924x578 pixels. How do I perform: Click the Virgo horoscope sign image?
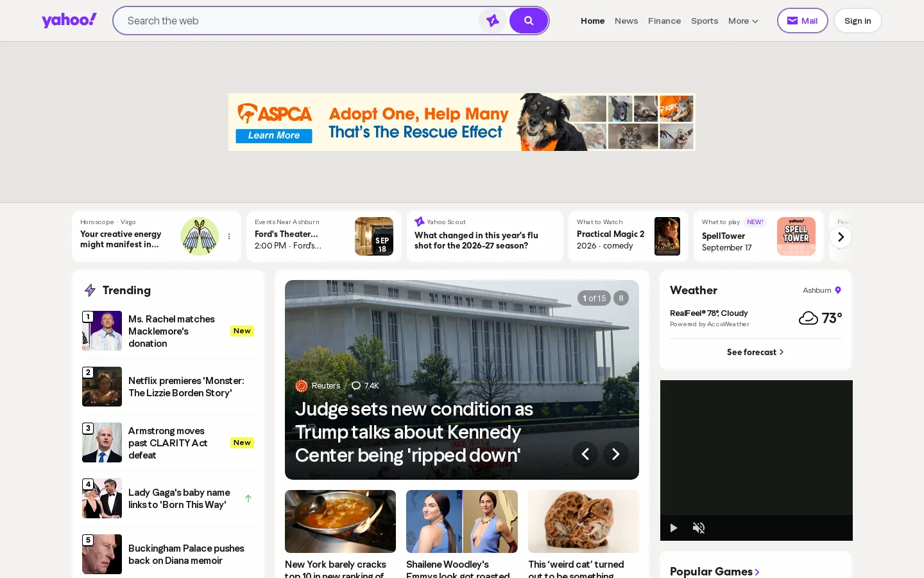[200, 236]
